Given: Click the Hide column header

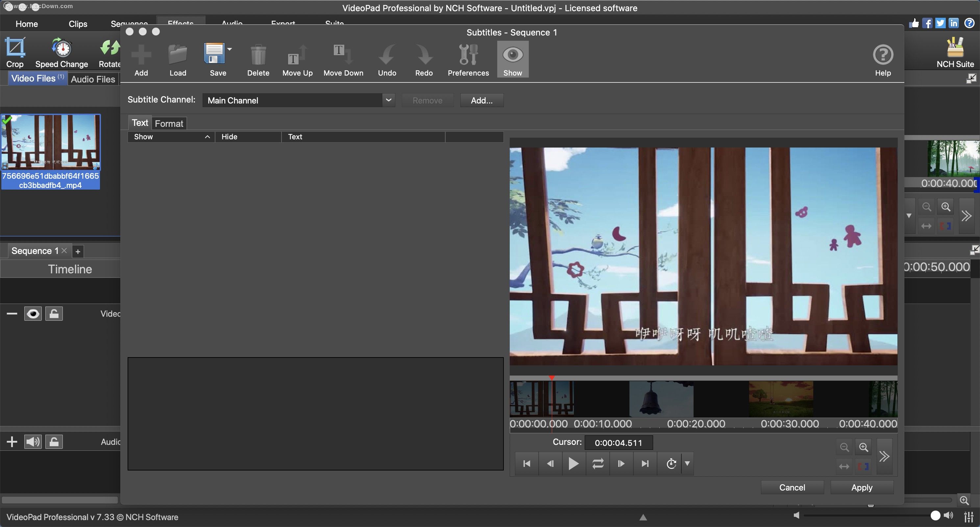Looking at the screenshot, I should pyautogui.click(x=248, y=137).
